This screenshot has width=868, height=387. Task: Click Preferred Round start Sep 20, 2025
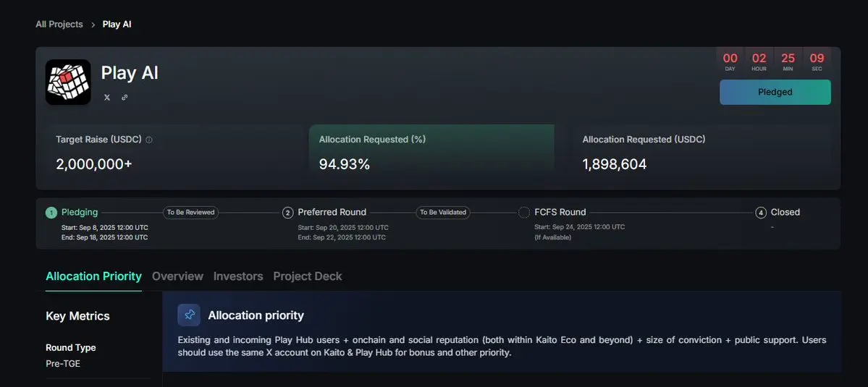343,228
